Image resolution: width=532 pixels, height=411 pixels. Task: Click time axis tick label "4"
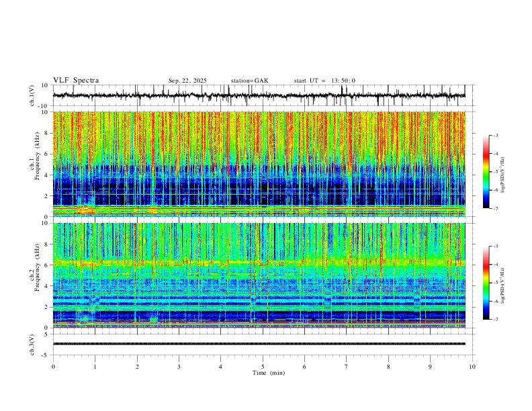[220, 367]
